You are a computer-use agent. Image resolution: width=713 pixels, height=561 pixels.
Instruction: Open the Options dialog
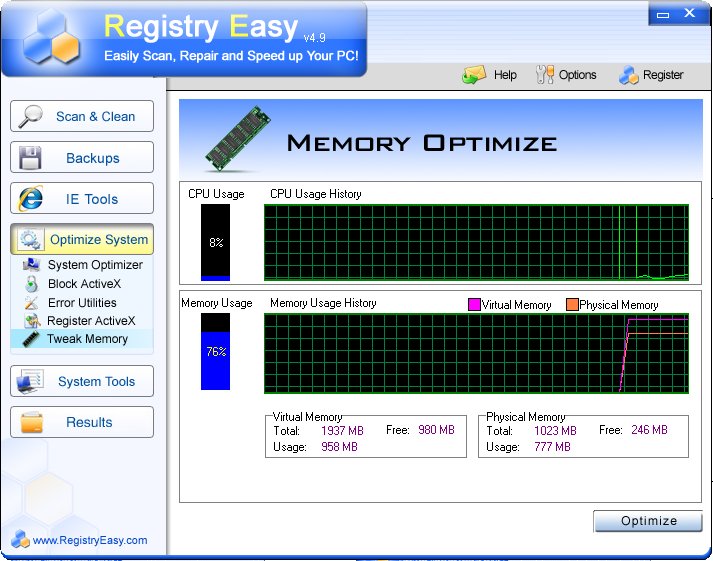577,75
